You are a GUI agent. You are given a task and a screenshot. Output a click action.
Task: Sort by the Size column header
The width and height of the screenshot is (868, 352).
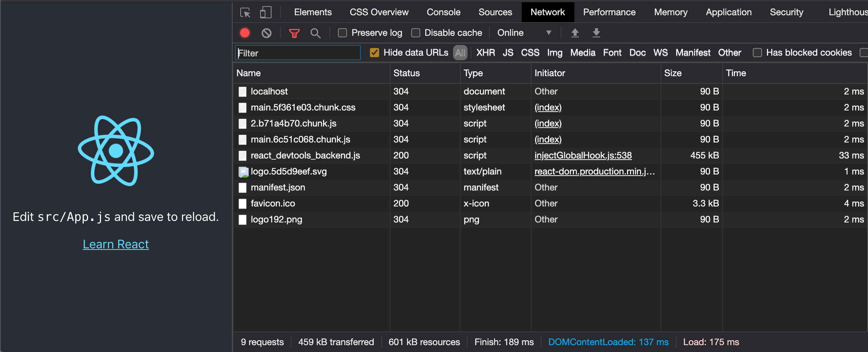coord(692,73)
